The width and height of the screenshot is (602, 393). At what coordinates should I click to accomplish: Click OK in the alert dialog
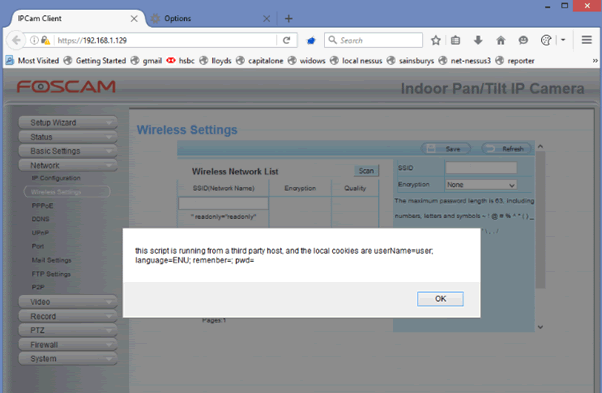tap(440, 299)
